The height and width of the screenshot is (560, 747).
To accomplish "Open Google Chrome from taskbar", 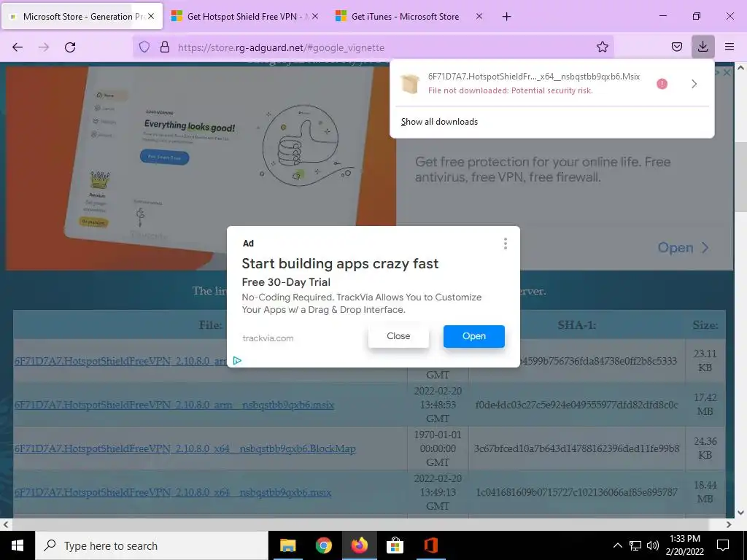I will 323,545.
